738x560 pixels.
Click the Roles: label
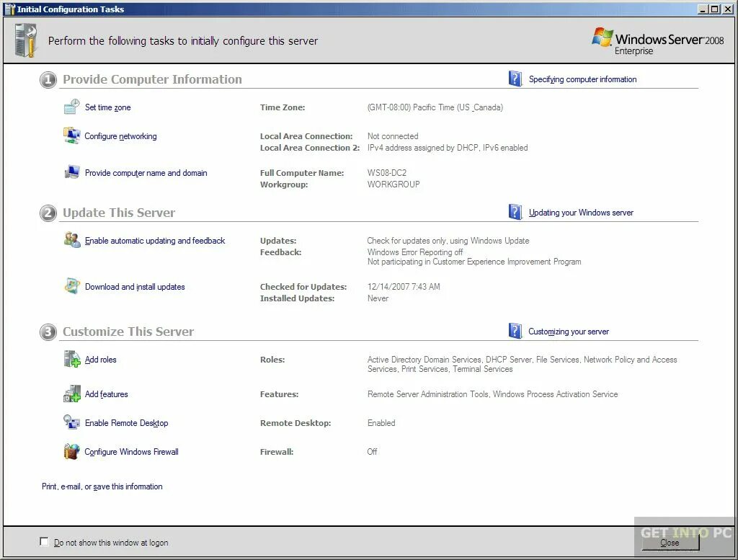[x=272, y=360]
